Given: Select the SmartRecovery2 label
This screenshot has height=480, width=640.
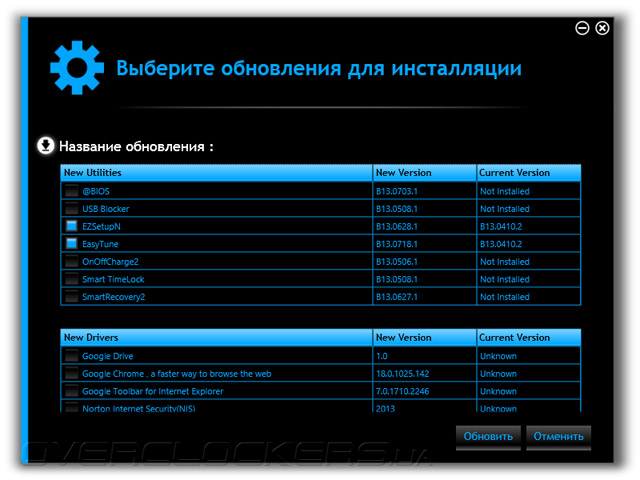Looking at the screenshot, I should pos(113,297).
